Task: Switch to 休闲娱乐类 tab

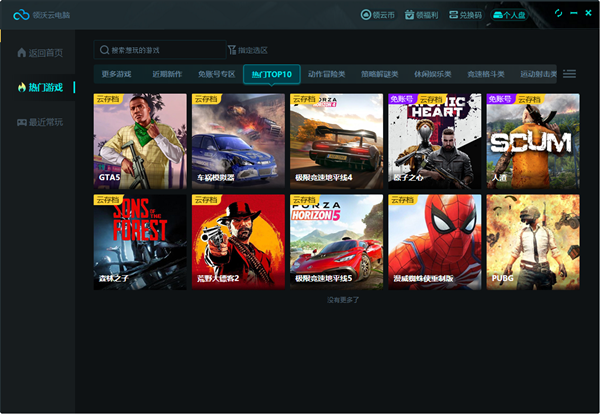Action: point(433,74)
